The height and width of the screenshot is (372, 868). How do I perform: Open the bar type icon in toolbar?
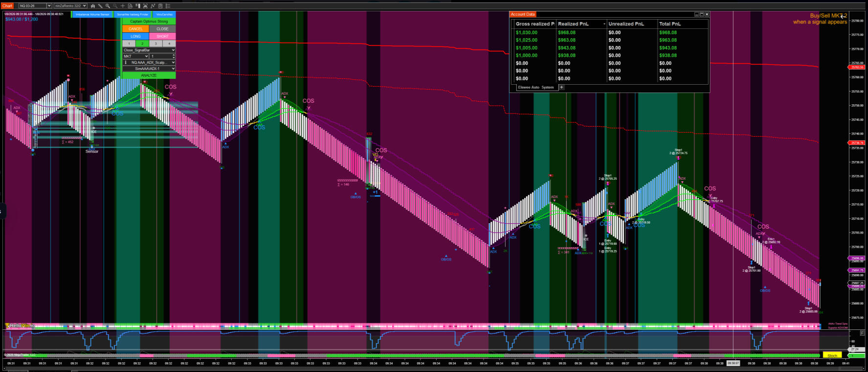[92, 6]
